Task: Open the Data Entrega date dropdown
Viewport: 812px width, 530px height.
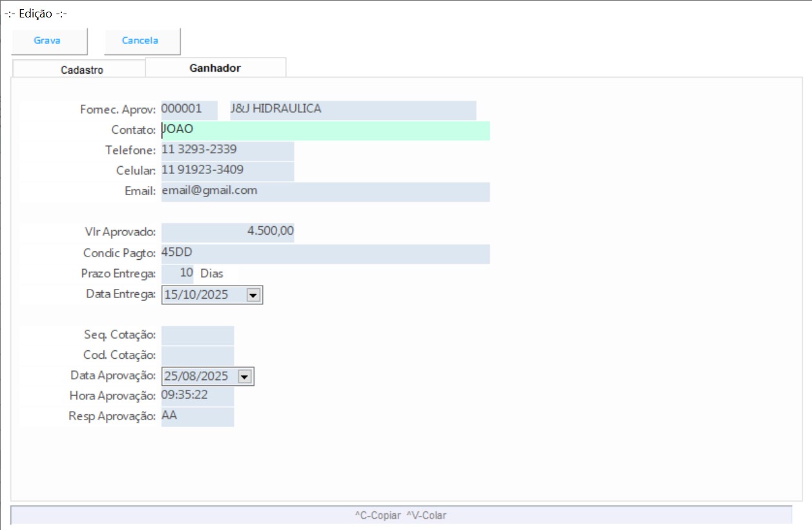Action: [253, 295]
